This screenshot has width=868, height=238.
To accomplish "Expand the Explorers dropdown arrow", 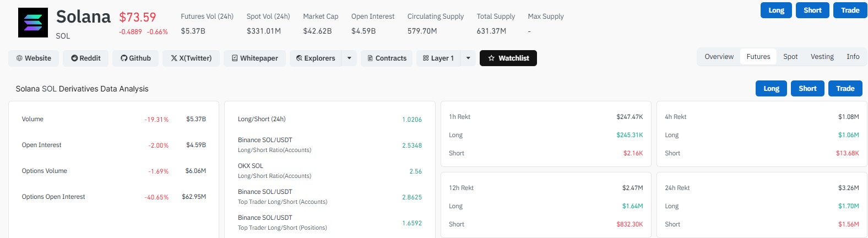I will [349, 58].
